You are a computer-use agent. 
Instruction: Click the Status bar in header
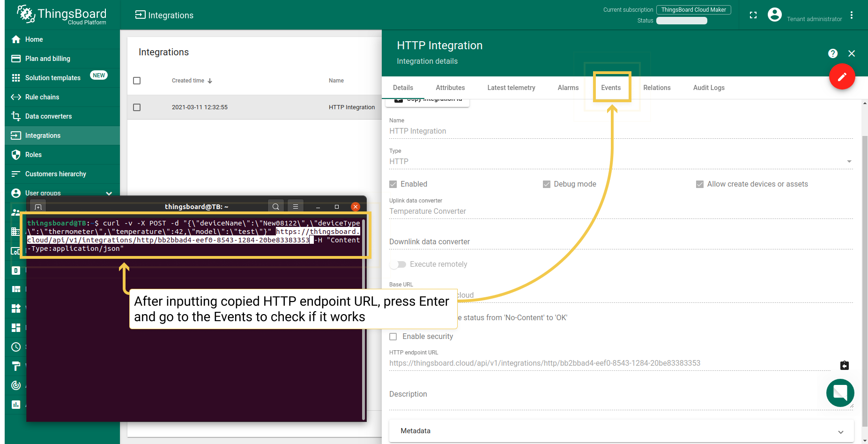coord(682,21)
